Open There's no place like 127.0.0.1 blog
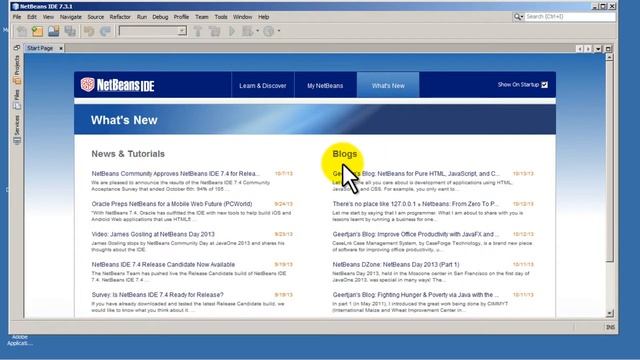This screenshot has height=360, width=640. click(416, 204)
